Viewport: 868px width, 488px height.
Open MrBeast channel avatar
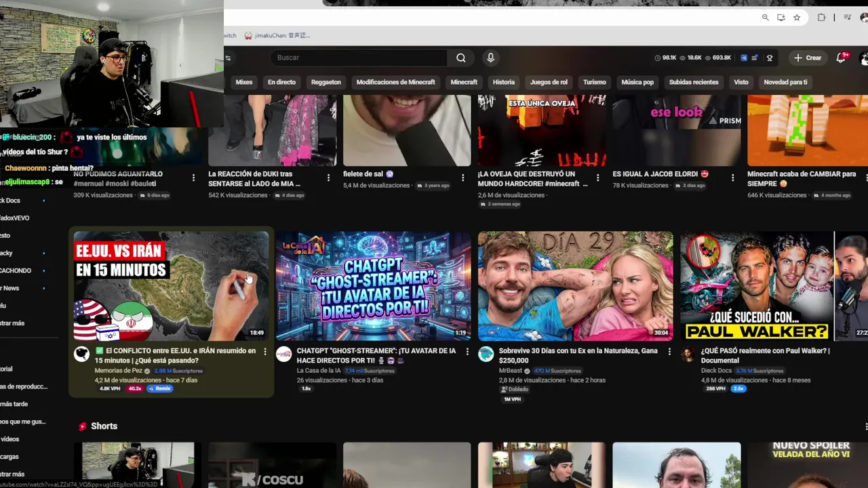tap(486, 354)
